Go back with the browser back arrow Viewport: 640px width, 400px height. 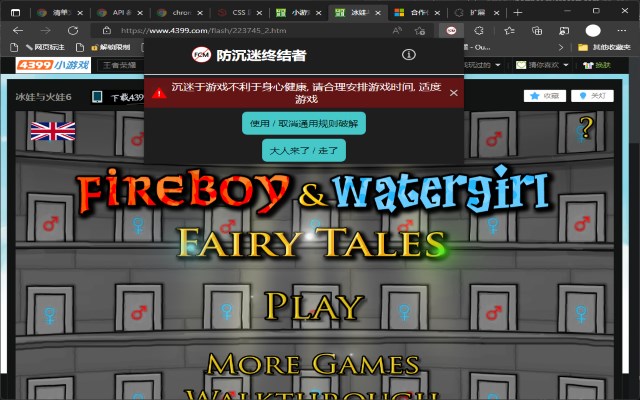[18, 31]
